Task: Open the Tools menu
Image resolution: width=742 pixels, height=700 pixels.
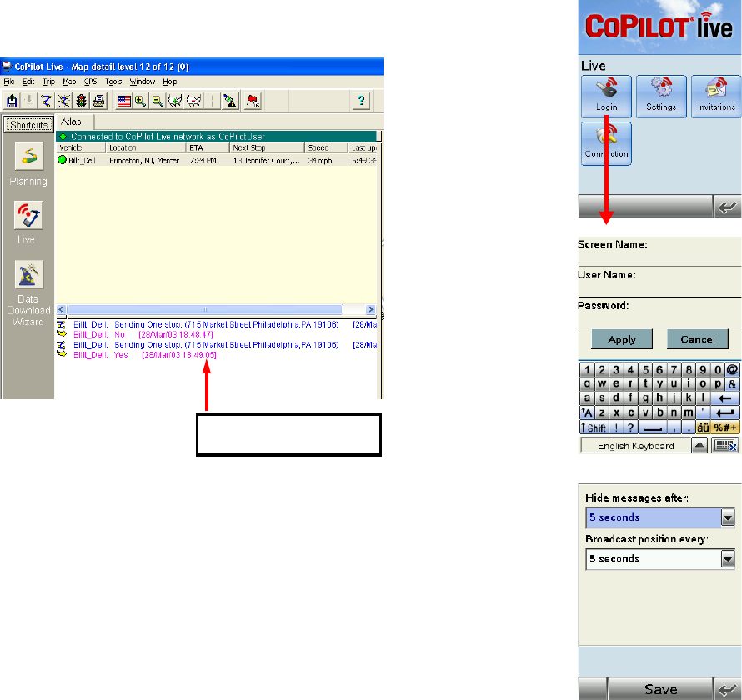Action: coord(113,82)
